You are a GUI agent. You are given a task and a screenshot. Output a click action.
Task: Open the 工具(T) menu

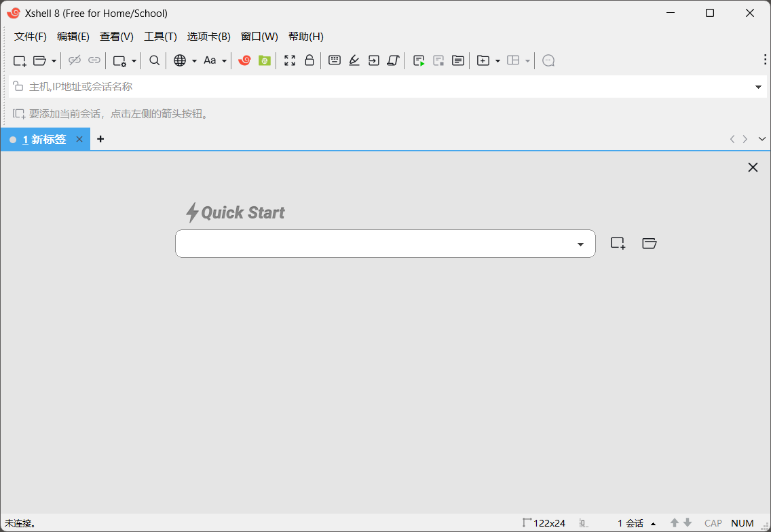pos(160,37)
